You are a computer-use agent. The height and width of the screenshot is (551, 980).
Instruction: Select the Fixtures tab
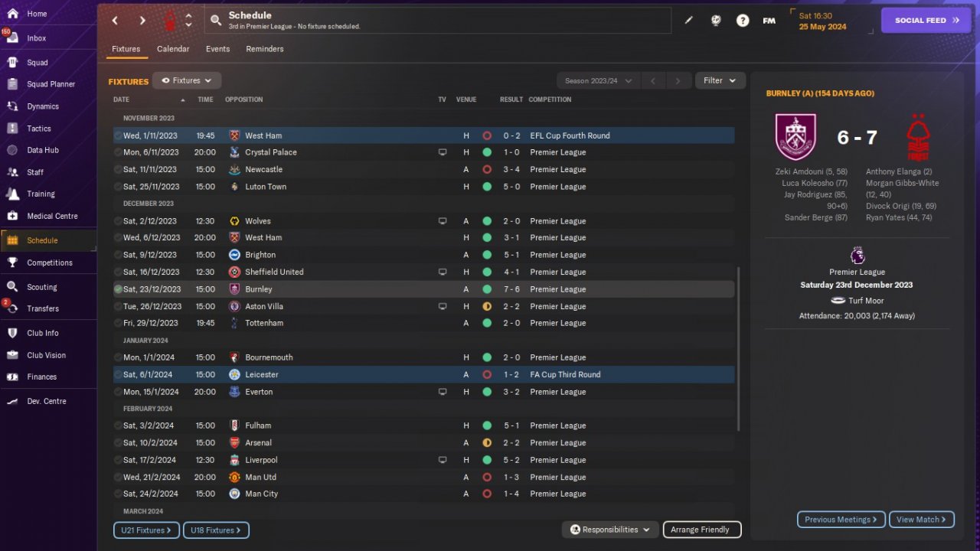point(126,49)
